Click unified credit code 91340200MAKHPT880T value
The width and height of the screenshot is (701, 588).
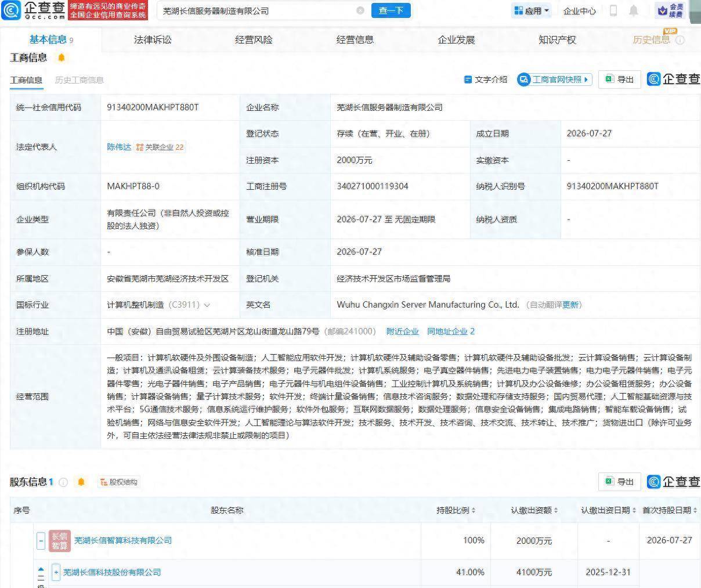(153, 107)
